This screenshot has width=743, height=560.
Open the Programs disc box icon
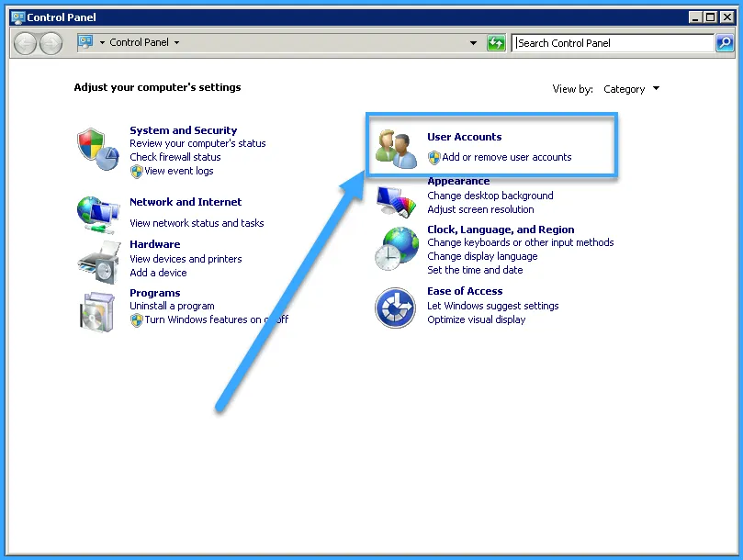(x=96, y=310)
